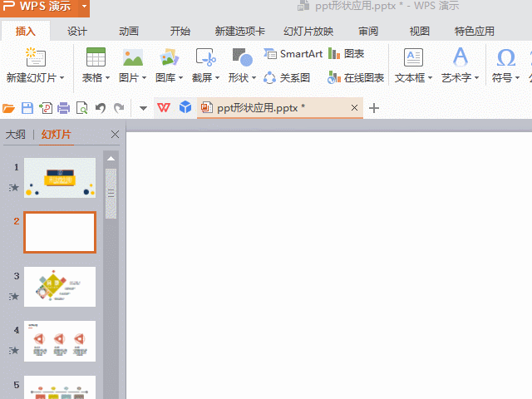This screenshot has height=399, width=532.
Task: Insert a Chart (图表)
Action: (346, 53)
